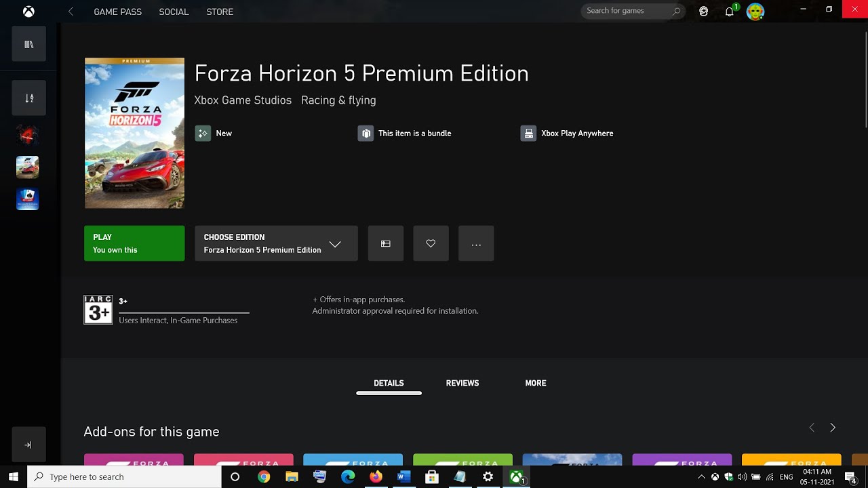868x488 pixels.
Task: Select the REVIEWS tab
Action: tap(462, 384)
